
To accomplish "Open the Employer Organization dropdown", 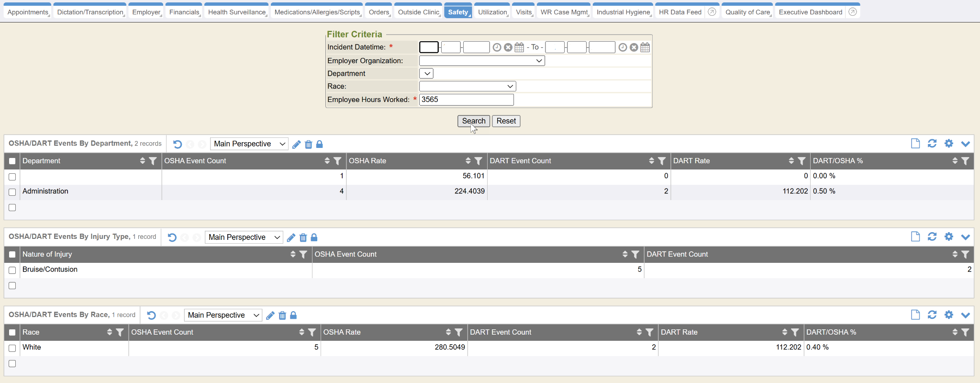I will pyautogui.click(x=482, y=61).
